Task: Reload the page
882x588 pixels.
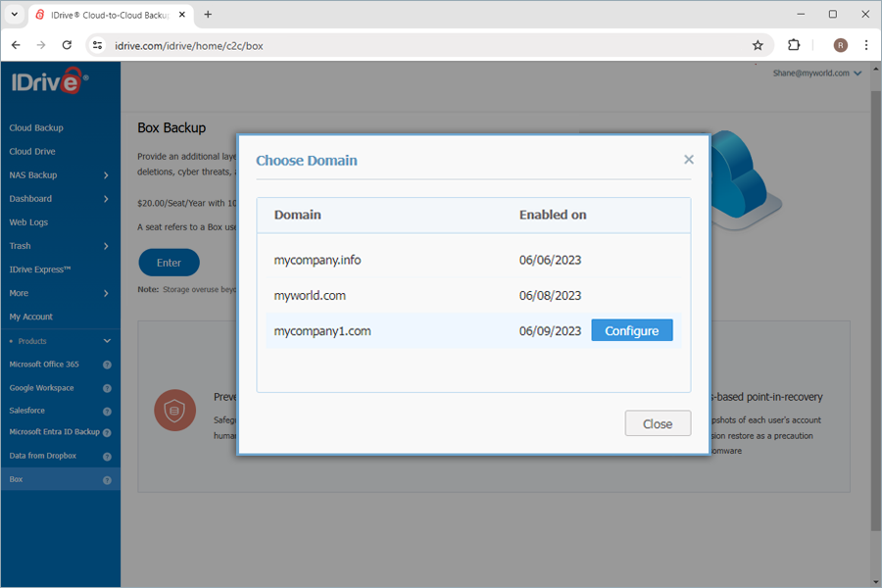Action: click(67, 45)
